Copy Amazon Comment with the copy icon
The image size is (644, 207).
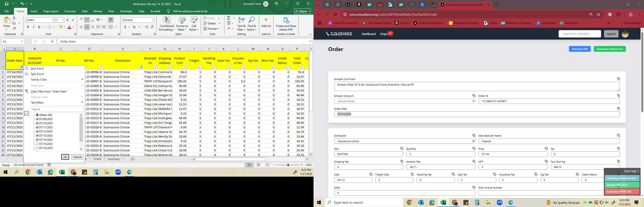[619, 79]
